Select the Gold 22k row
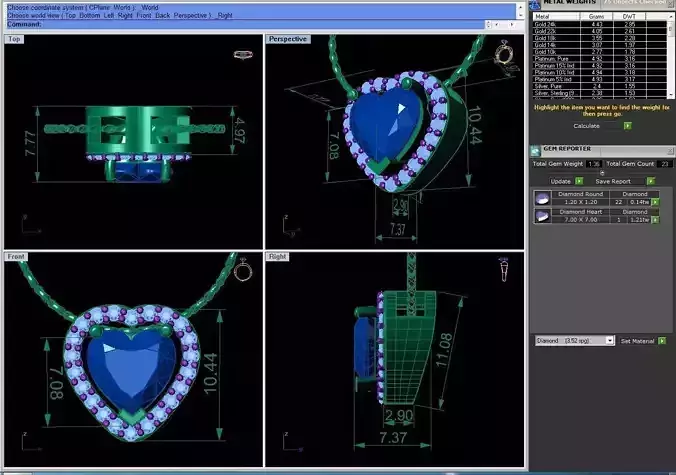Viewport: 676px width, 475px height. click(600, 31)
